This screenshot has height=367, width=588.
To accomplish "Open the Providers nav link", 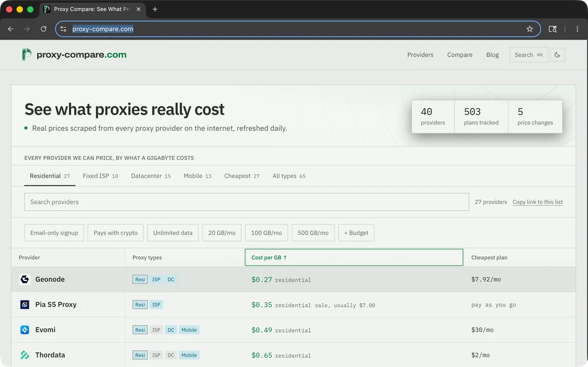I will (420, 55).
